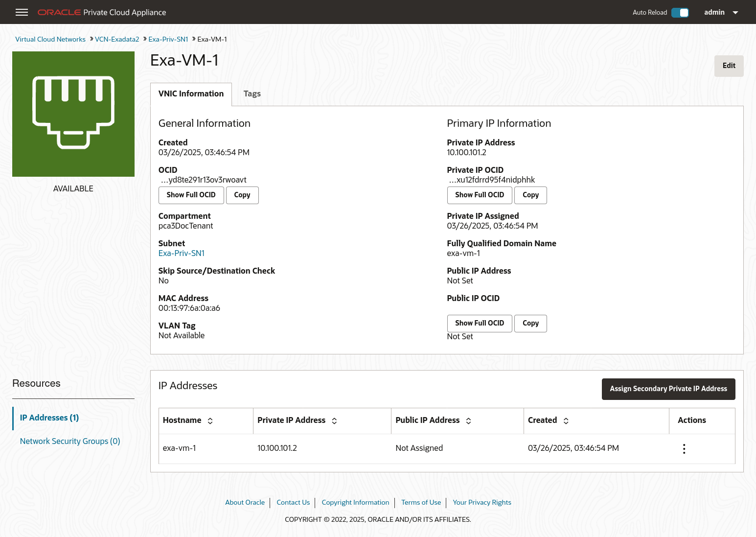Copy the Private IP OCID
756x537 pixels.
tap(530, 195)
